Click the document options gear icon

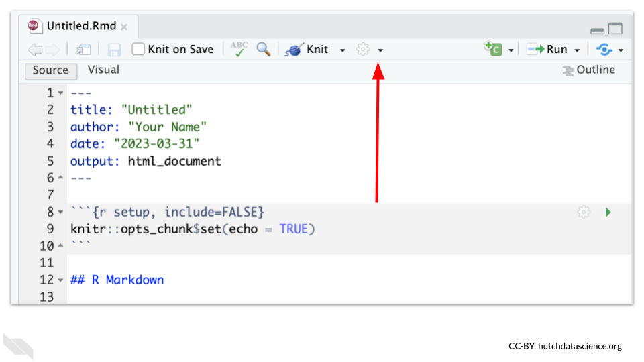coord(363,49)
